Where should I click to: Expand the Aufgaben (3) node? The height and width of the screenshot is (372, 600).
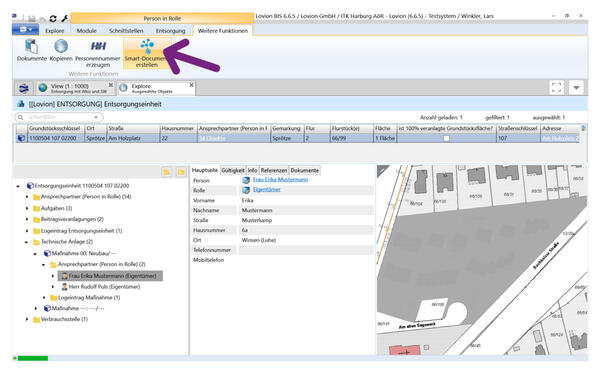point(27,208)
